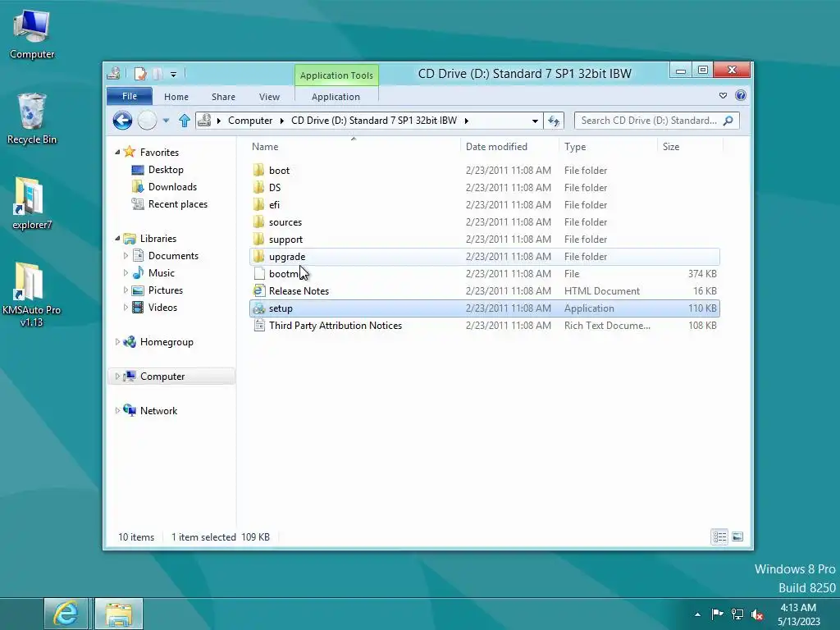
Task: Open the Computer desktop icon
Action: coord(32,34)
